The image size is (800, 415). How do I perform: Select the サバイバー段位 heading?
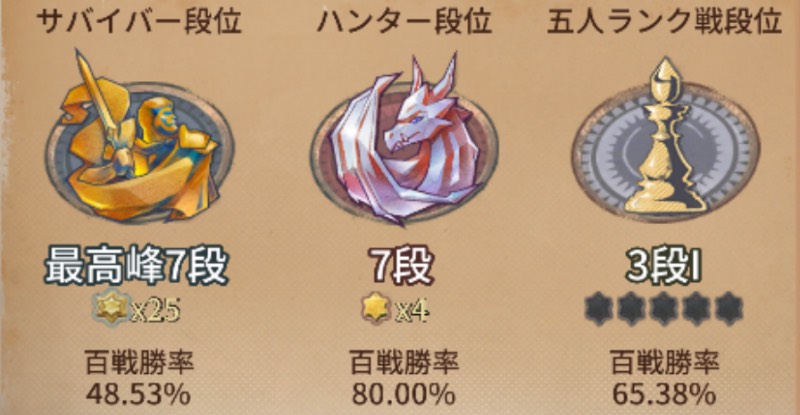point(139,22)
